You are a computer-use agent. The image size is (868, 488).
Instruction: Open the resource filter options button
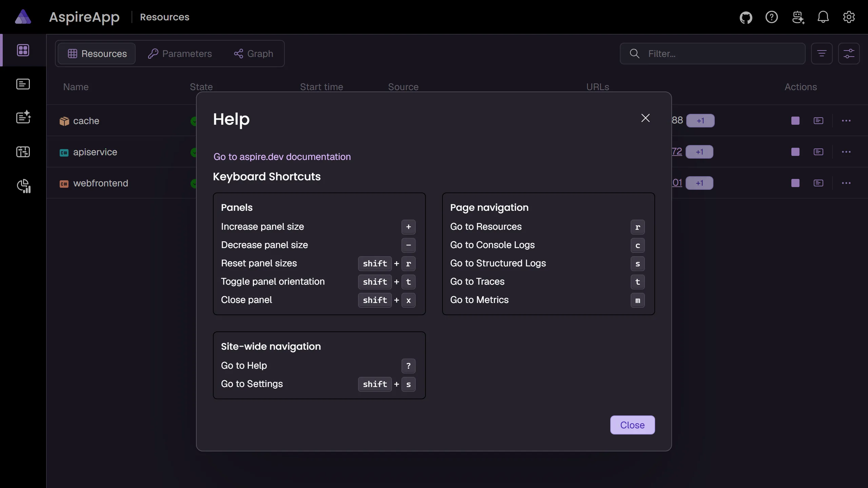pyautogui.click(x=822, y=54)
